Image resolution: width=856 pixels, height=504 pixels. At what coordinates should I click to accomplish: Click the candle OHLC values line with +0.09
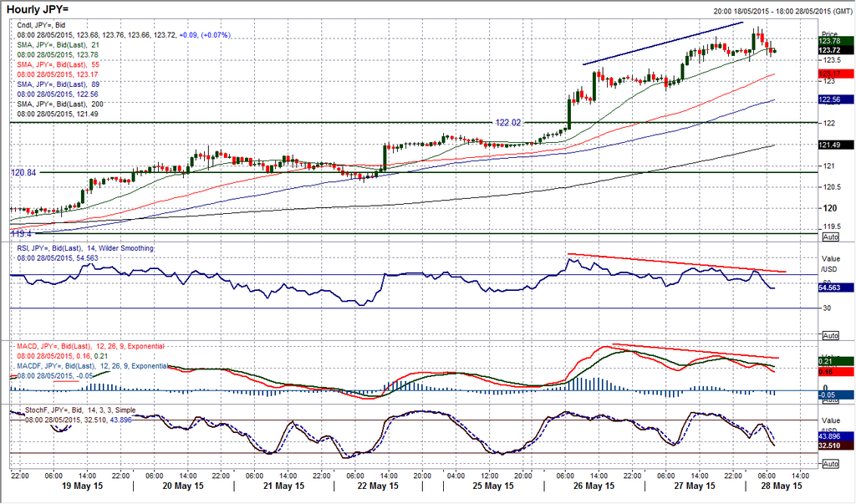[124, 35]
